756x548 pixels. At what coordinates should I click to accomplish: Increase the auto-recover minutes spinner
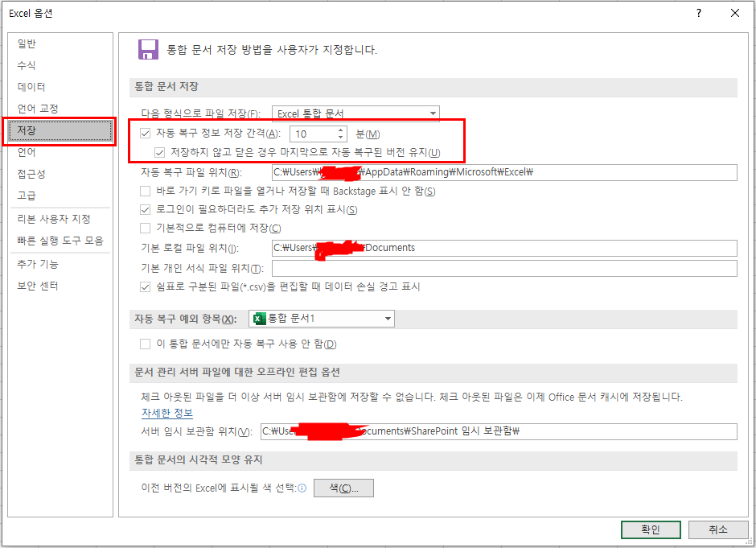tap(340, 130)
